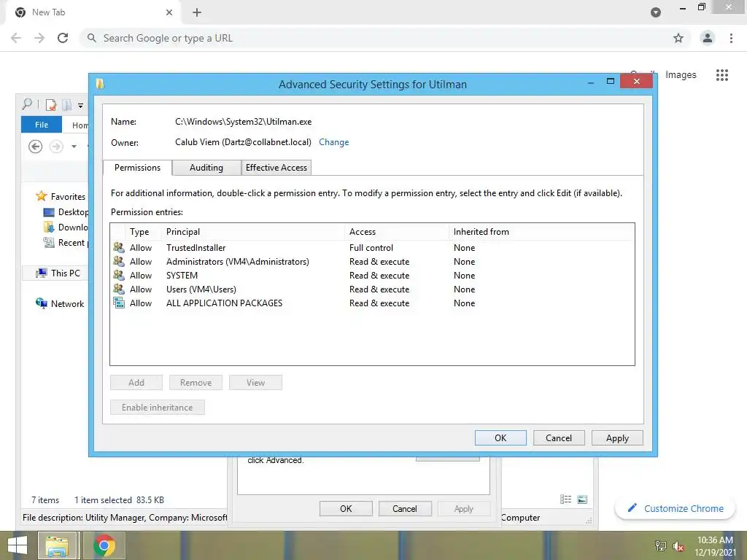This screenshot has height=560, width=747.
Task: Select the Users (VM4\Users) entry
Action: tap(371, 289)
